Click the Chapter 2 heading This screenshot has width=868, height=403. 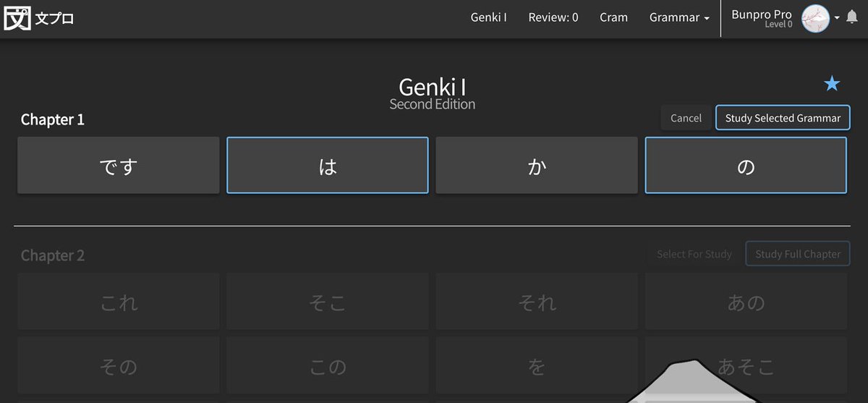click(x=53, y=255)
